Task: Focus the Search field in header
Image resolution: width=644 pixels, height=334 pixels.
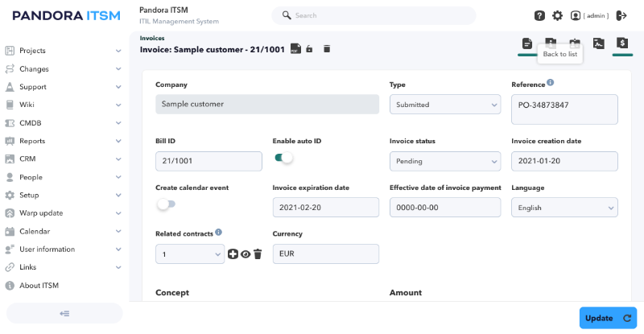Action: click(x=374, y=15)
